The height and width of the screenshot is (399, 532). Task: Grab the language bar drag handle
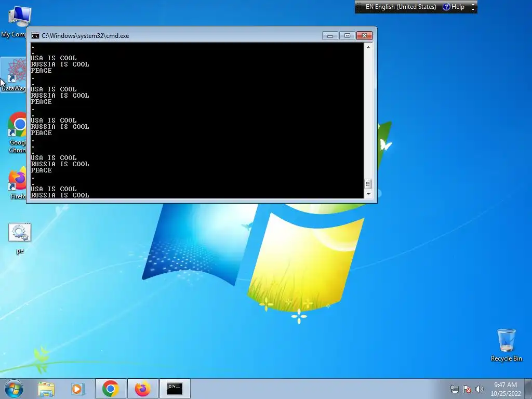tap(358, 7)
